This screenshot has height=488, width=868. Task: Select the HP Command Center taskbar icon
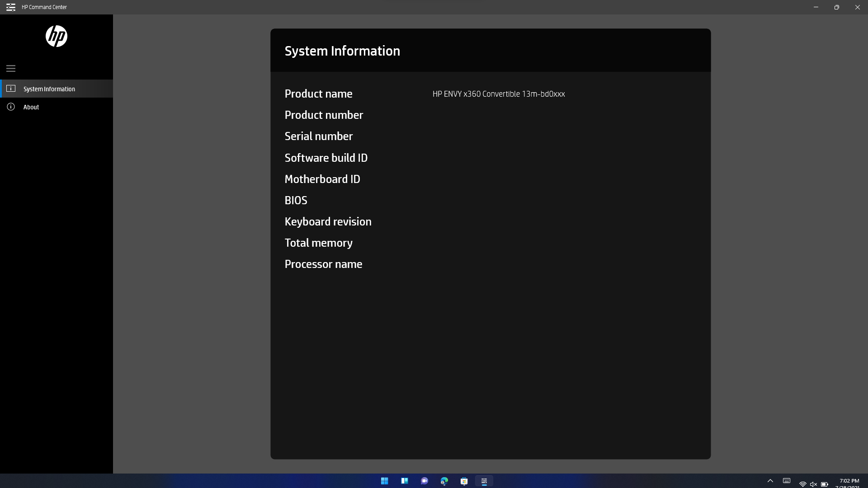point(484,481)
